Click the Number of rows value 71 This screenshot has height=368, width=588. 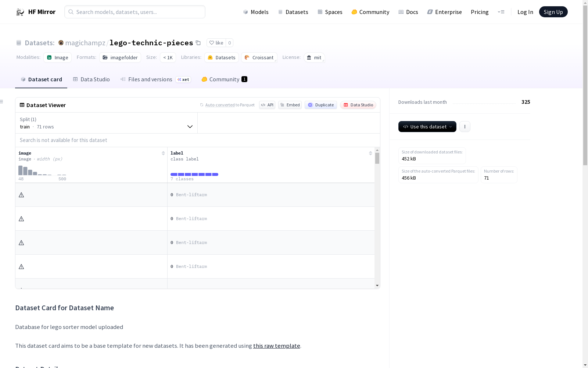(487, 178)
